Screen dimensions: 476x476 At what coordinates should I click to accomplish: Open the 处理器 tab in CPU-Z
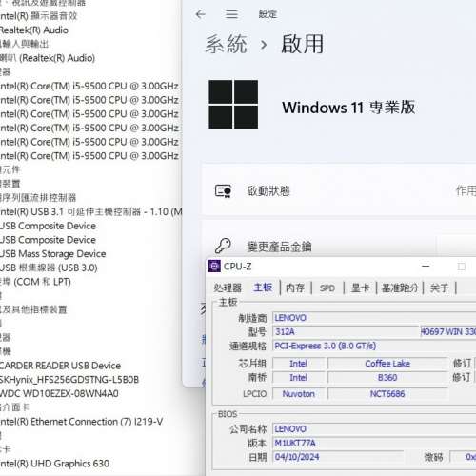click(x=228, y=288)
